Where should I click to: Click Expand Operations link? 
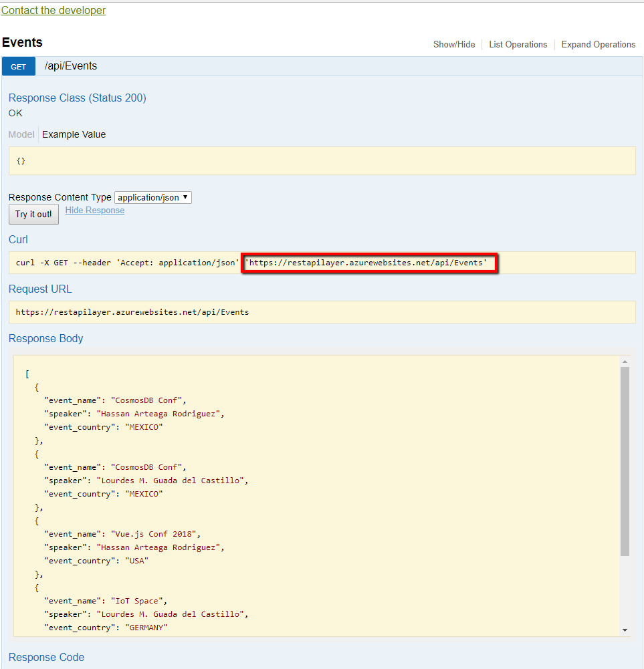599,44
